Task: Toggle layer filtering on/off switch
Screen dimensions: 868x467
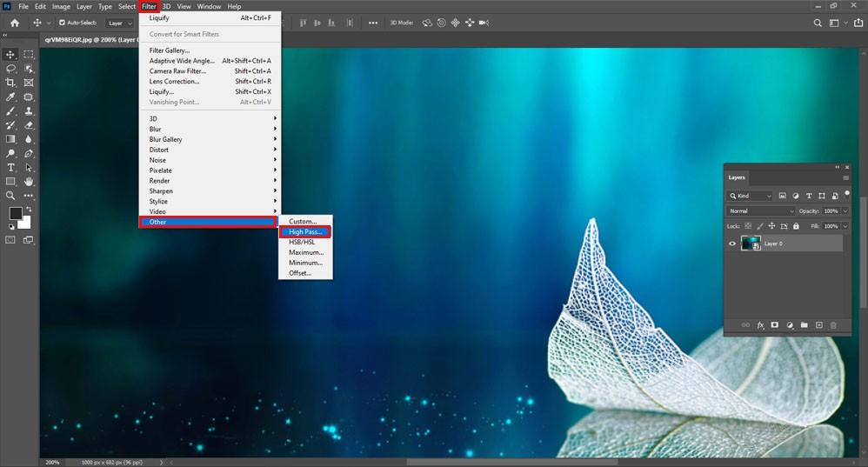Action: (847, 194)
